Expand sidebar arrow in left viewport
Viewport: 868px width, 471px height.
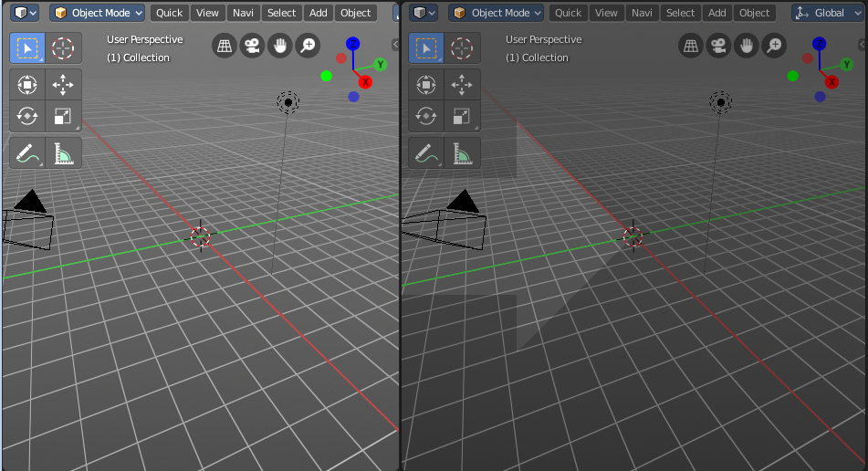(395, 45)
